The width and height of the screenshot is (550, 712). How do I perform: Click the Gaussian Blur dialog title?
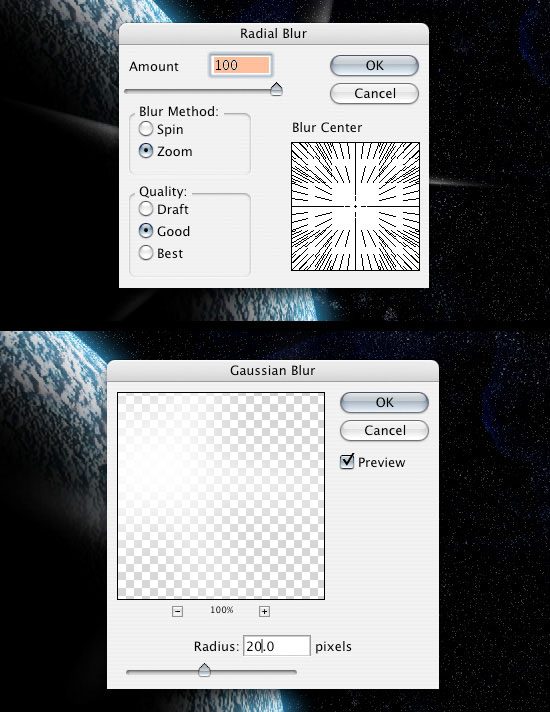[273, 371]
